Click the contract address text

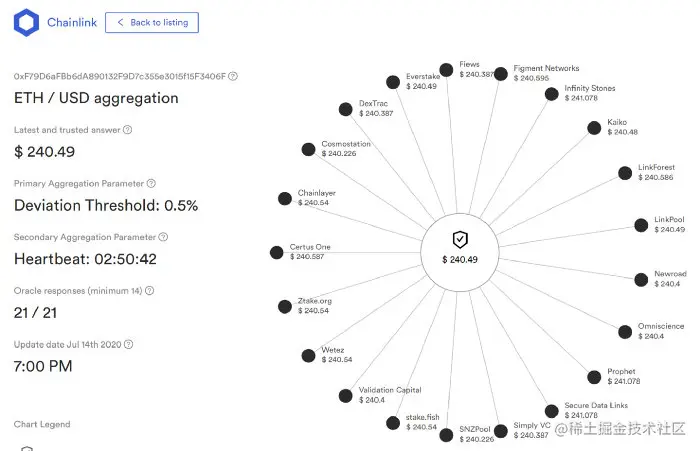[120, 75]
